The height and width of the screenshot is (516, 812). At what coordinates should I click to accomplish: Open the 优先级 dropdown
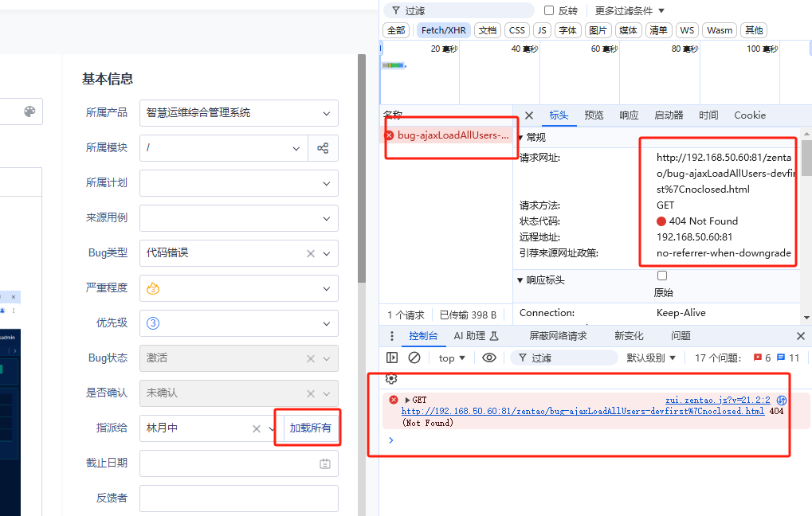point(239,323)
